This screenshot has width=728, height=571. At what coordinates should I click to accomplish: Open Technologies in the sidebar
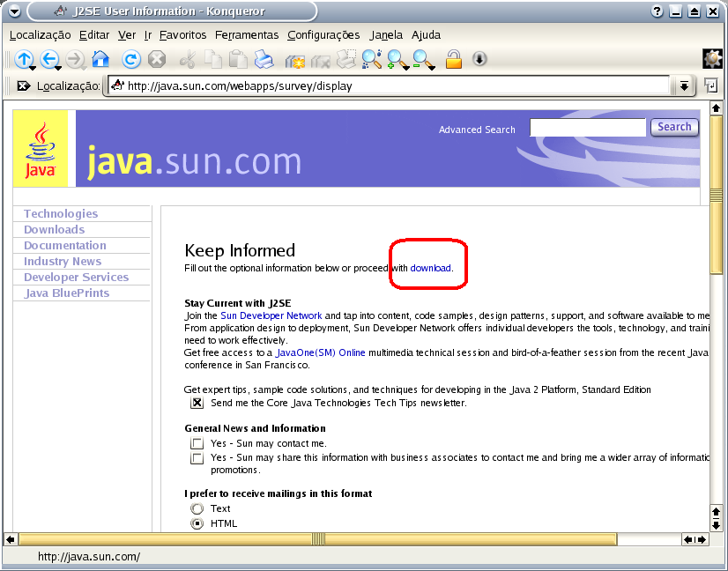point(61,213)
